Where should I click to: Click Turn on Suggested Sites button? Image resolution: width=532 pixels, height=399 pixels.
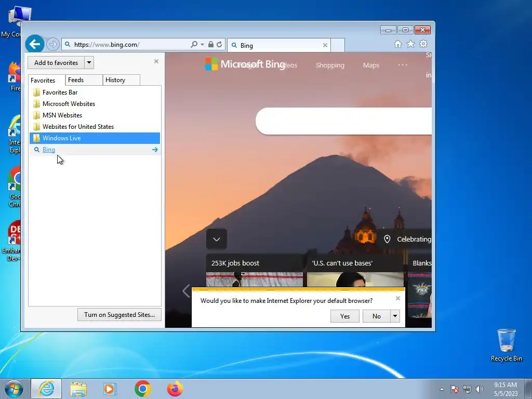[119, 315]
